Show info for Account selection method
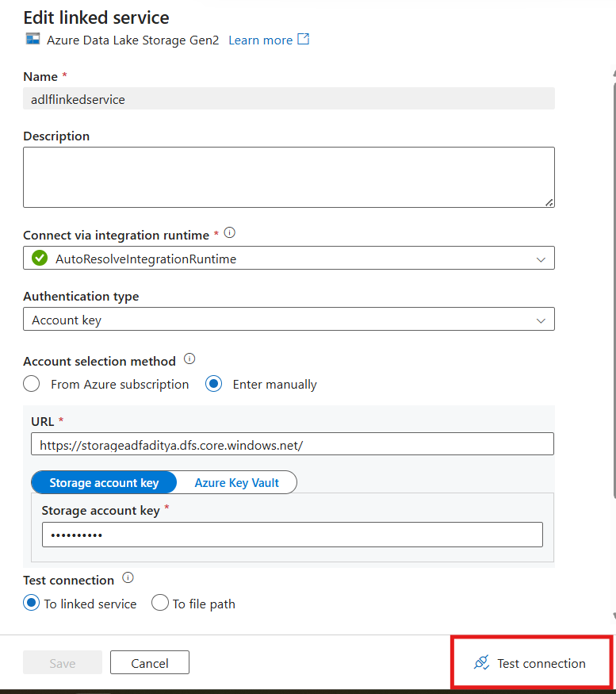This screenshot has width=616, height=694. (x=189, y=359)
